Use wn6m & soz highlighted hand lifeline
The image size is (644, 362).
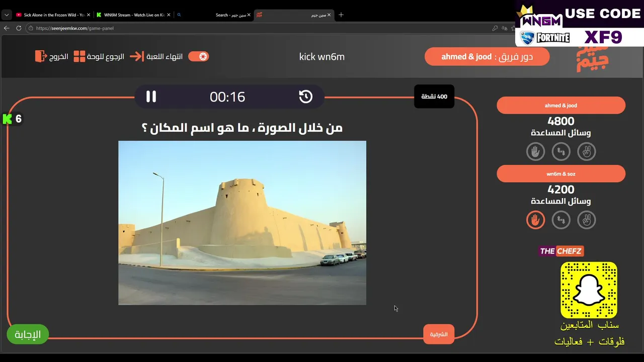[x=535, y=220]
